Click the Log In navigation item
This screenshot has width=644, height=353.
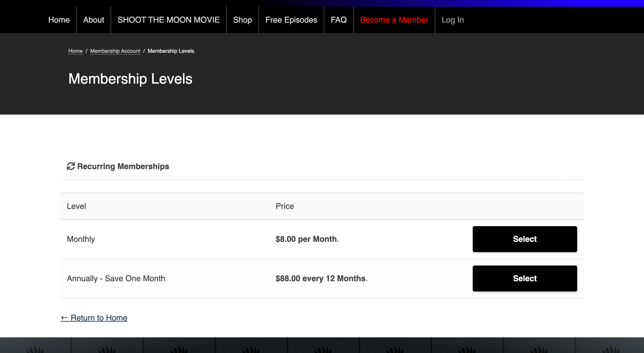tap(452, 19)
